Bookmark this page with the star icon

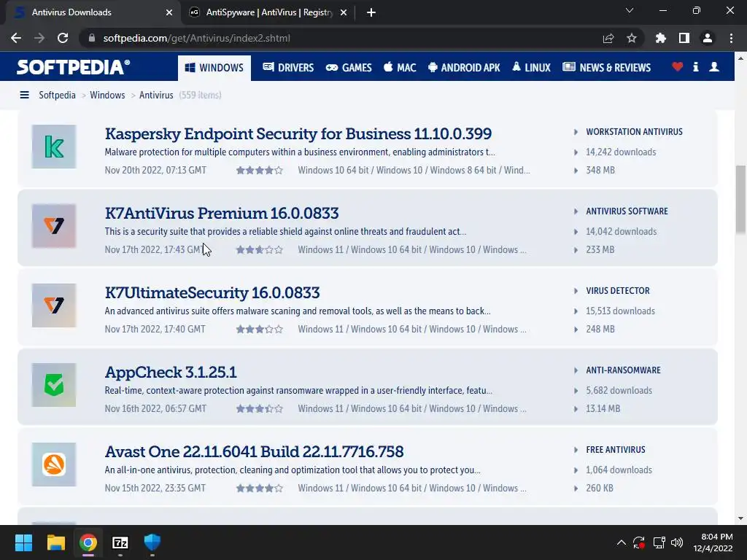click(632, 38)
